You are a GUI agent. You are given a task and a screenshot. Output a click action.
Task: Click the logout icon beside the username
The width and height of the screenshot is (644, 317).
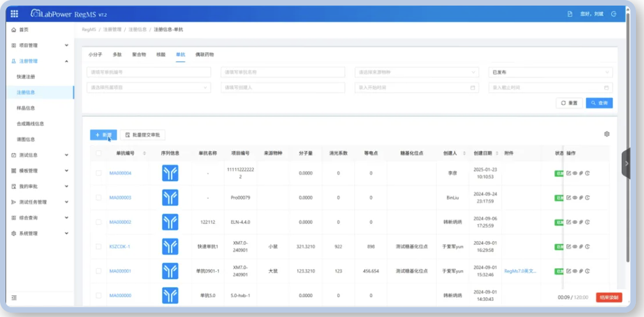[613, 14]
